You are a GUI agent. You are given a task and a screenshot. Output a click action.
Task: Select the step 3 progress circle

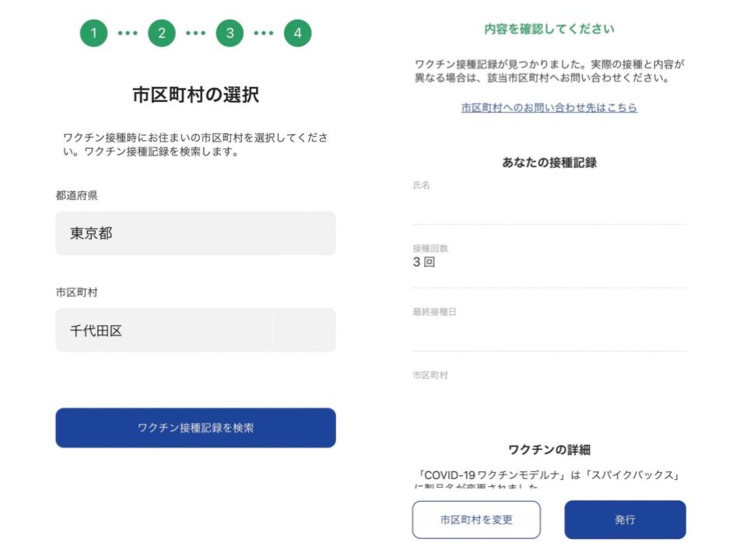tap(230, 33)
